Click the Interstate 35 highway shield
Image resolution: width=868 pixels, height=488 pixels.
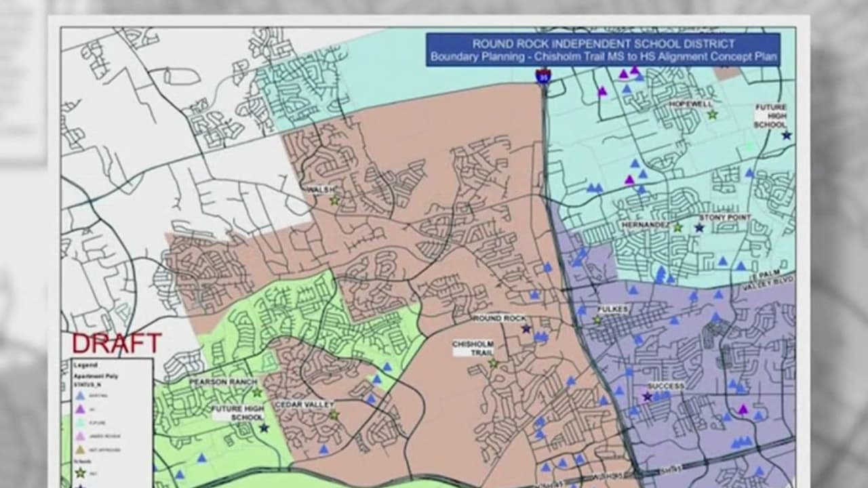click(543, 77)
